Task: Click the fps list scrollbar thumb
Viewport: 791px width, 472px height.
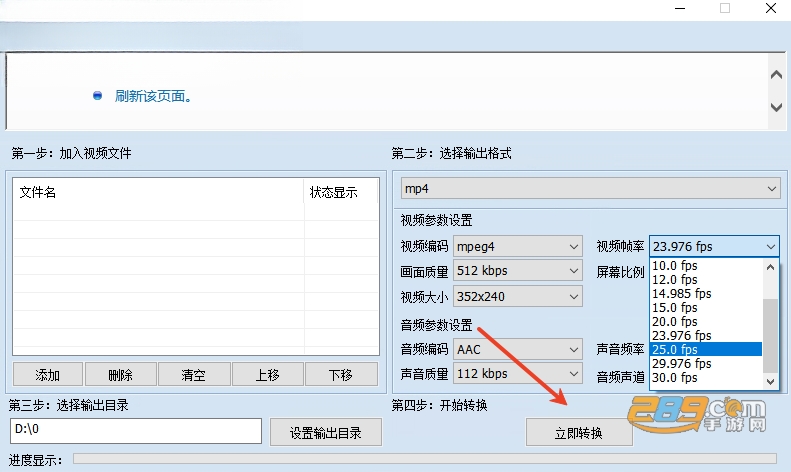Action: (x=770, y=336)
